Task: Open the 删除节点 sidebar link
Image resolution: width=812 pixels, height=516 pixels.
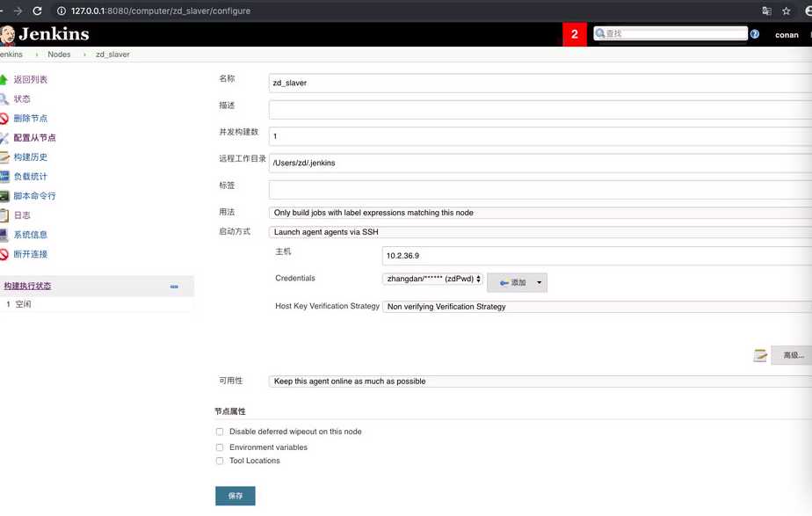Action: tap(31, 119)
